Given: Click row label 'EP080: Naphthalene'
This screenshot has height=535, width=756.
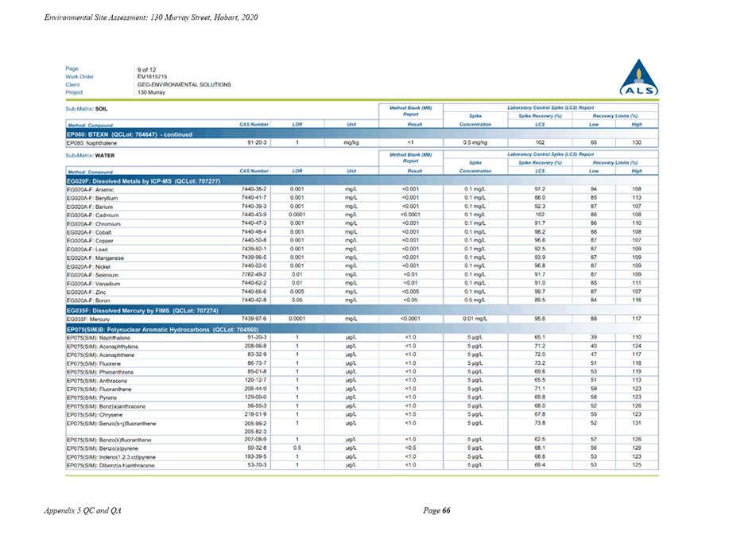Looking at the screenshot, I should (x=91, y=143).
